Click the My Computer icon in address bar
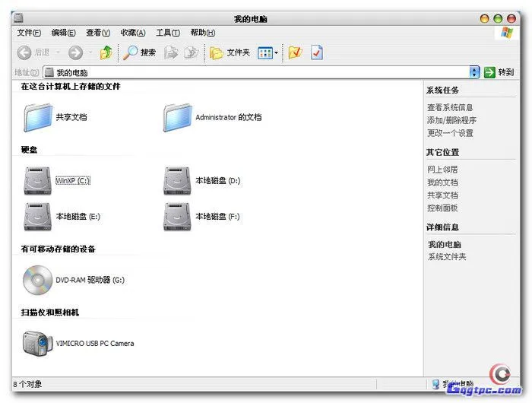This screenshot has width=532, height=403. tap(49, 72)
